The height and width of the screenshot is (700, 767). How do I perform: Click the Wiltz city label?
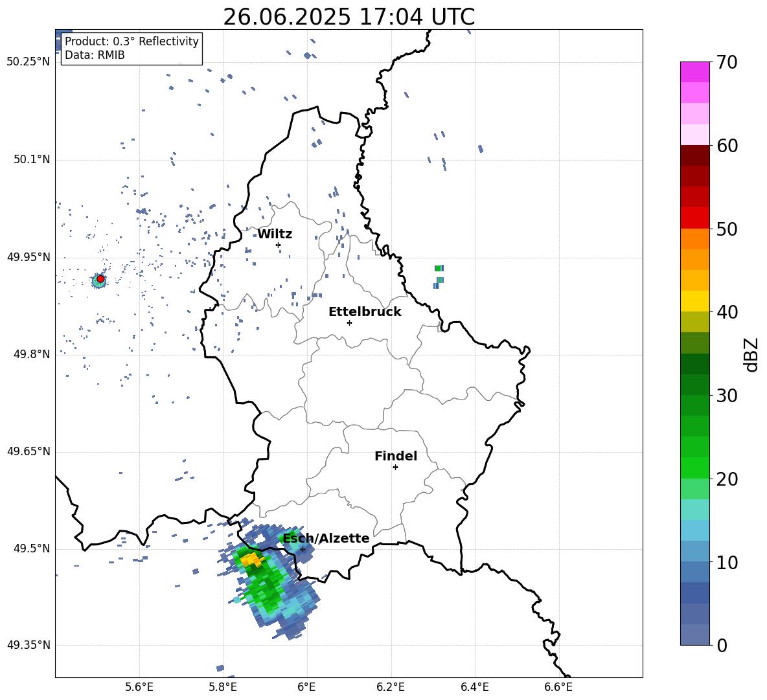click(275, 234)
